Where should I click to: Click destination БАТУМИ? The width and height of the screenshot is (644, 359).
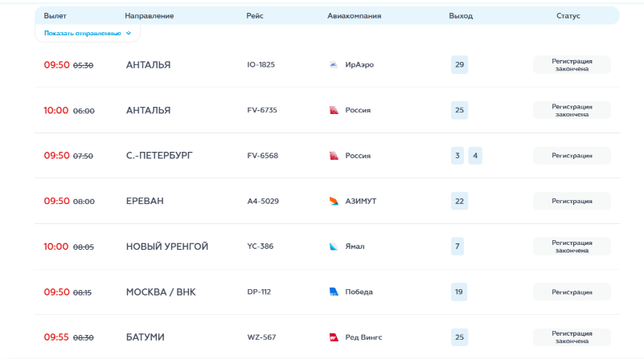coord(145,337)
